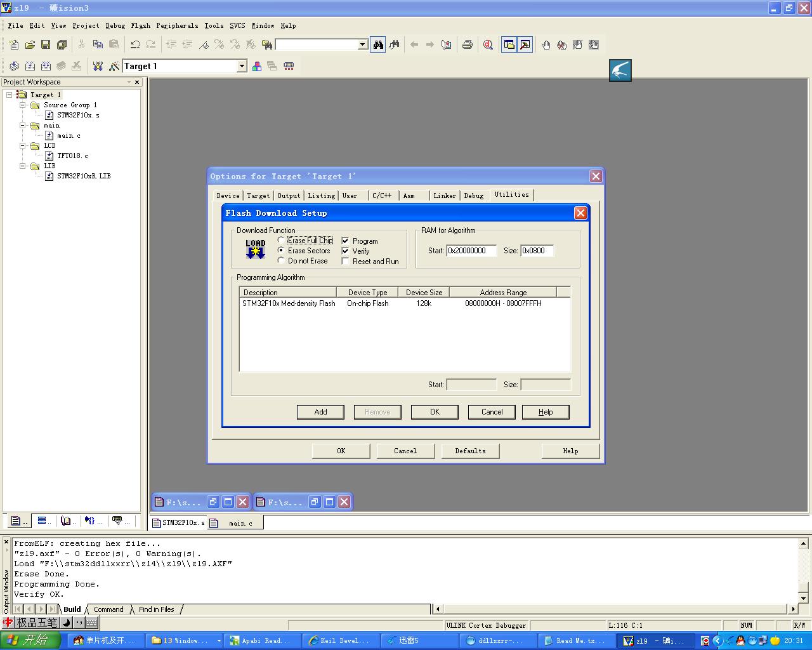Switch to the C/C++ tab in Options dialog

coord(383,196)
